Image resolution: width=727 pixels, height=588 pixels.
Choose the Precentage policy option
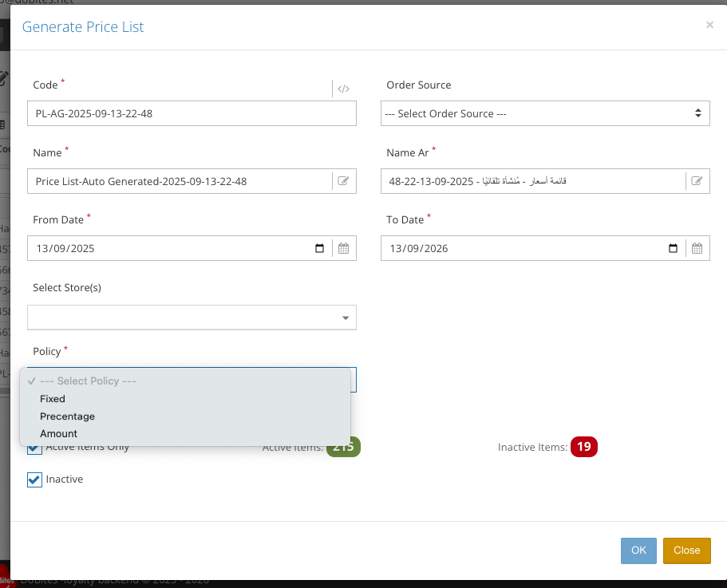click(67, 416)
